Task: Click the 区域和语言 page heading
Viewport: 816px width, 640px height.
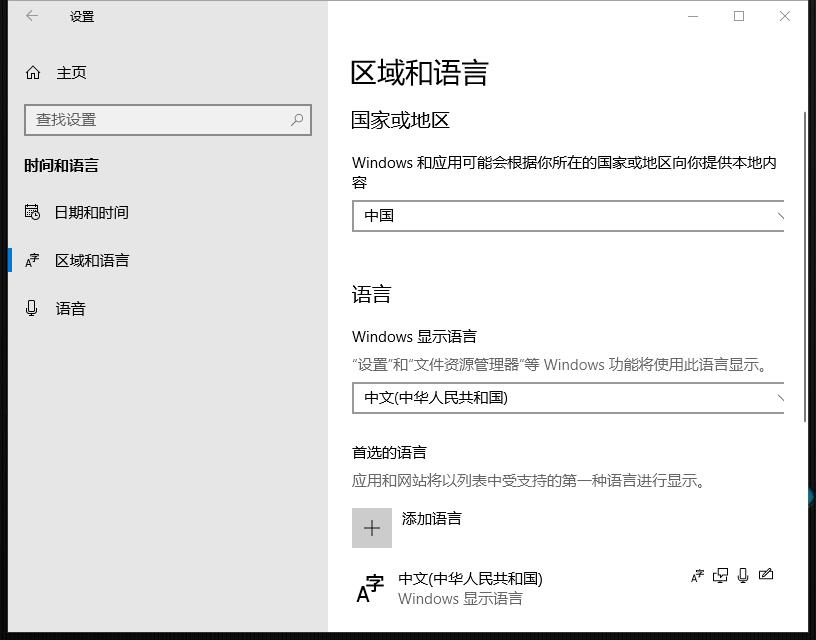Action: click(x=419, y=72)
